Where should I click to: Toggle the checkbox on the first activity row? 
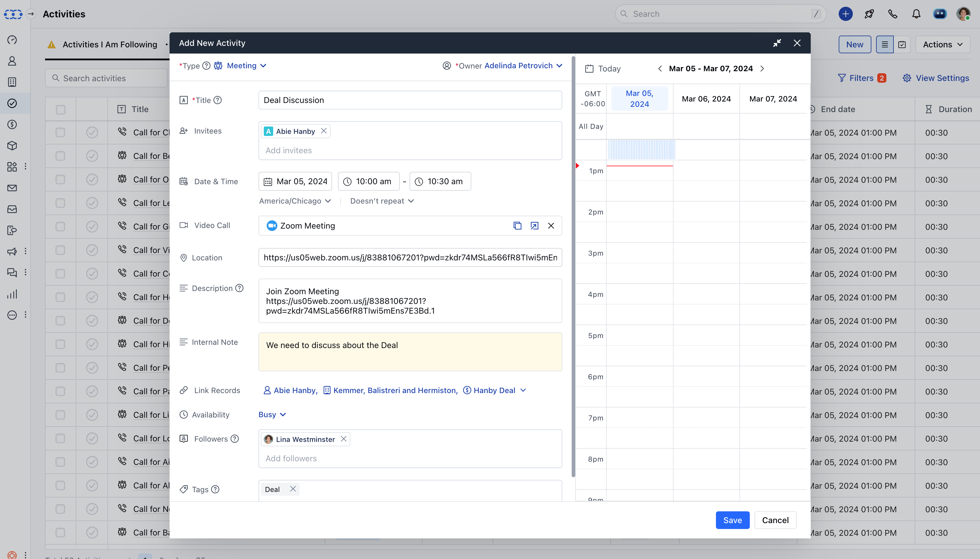60,132
